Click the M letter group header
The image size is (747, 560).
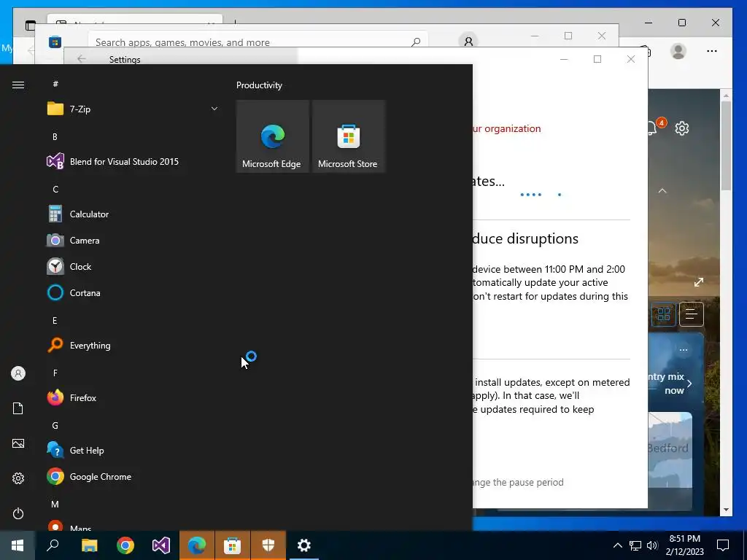tap(55, 504)
